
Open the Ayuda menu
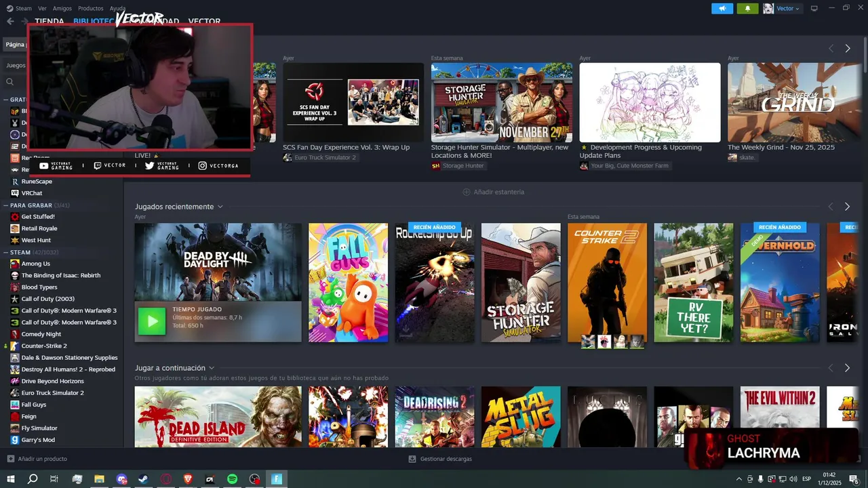(x=117, y=8)
